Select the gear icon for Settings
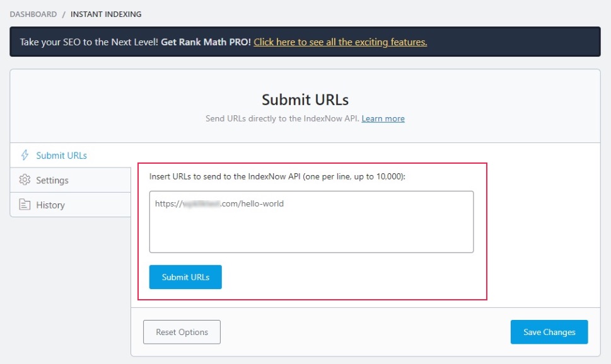The image size is (611, 364). 25,180
